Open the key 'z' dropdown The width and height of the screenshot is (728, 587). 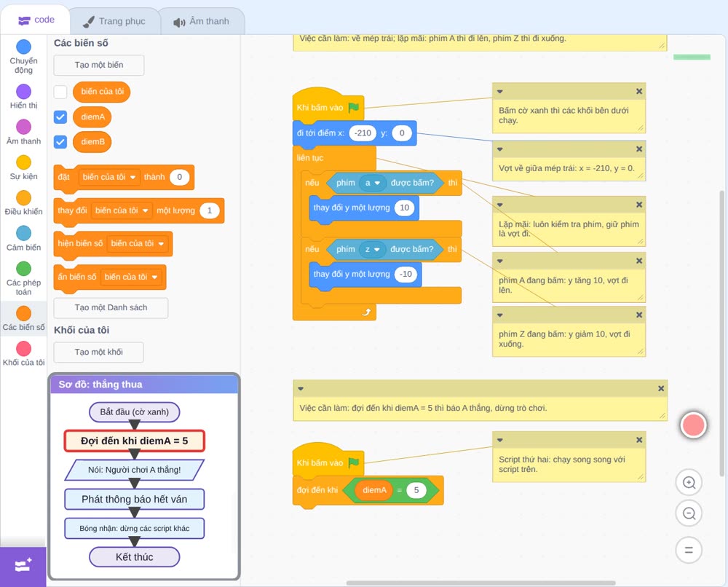pyautogui.click(x=372, y=249)
